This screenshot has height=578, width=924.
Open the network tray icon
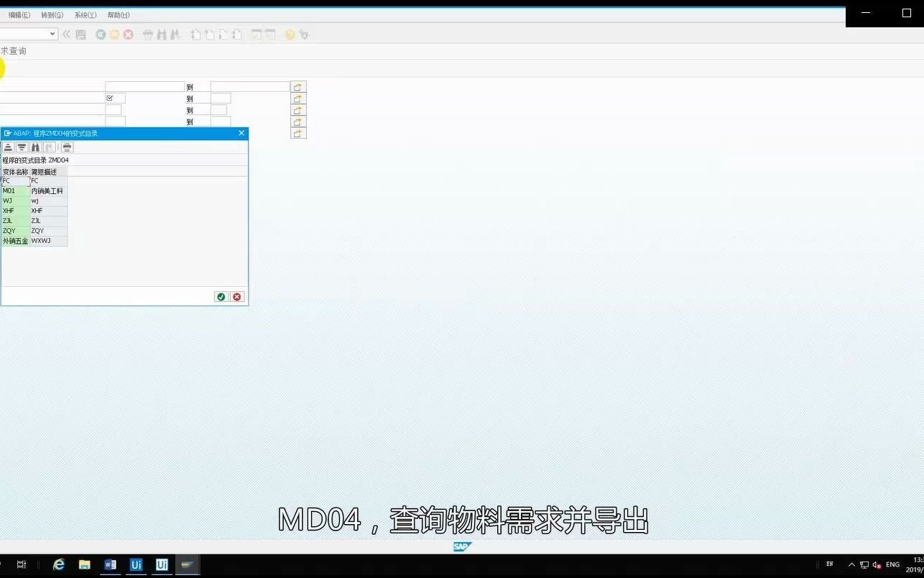coord(864,565)
